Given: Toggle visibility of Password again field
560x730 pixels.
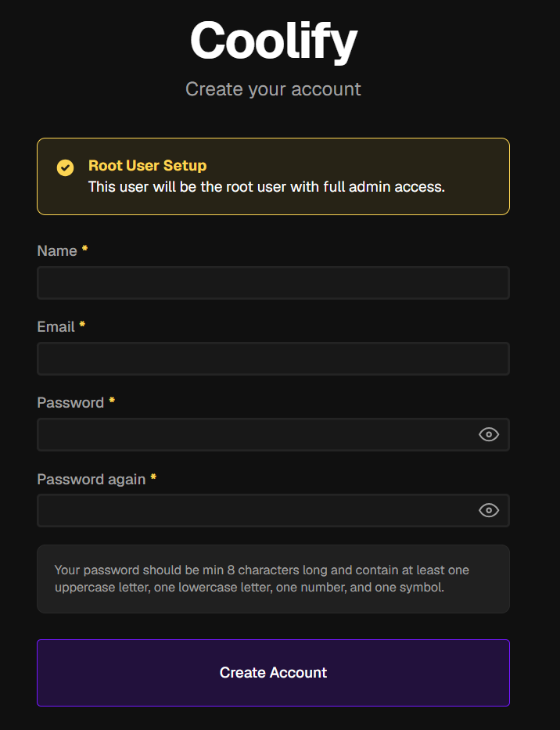Looking at the screenshot, I should point(489,510).
